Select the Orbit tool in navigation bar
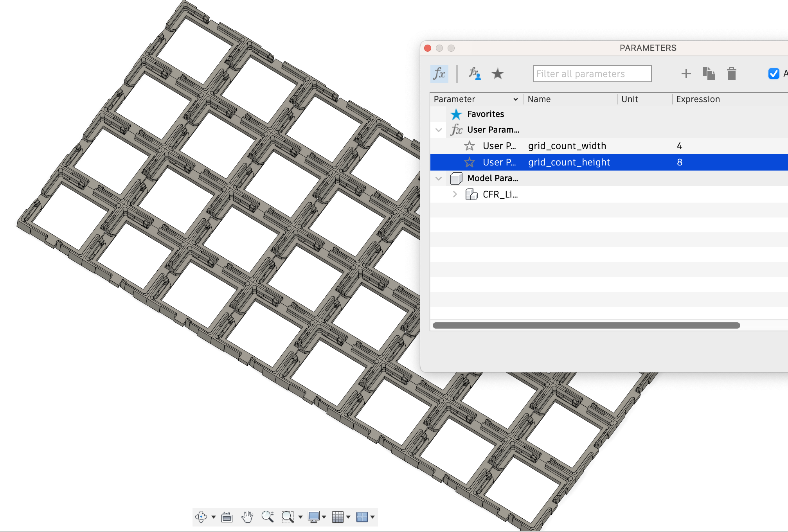788x532 pixels. click(201, 517)
